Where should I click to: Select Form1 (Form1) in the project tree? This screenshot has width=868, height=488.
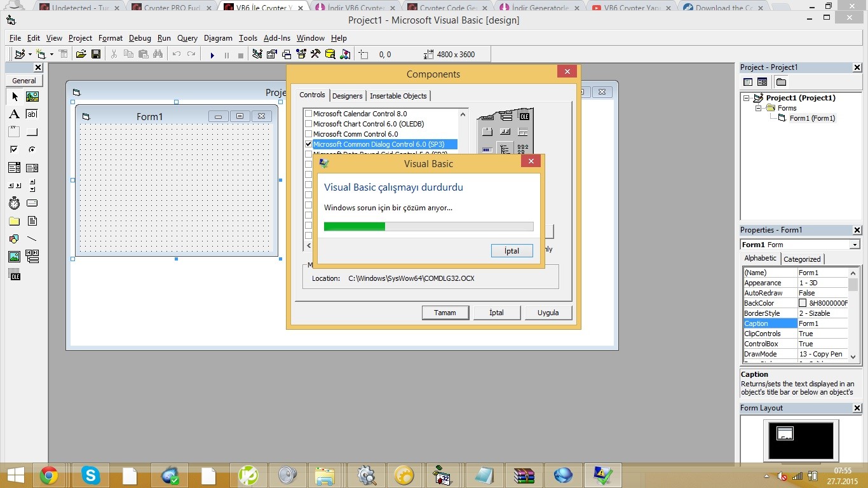pos(812,118)
